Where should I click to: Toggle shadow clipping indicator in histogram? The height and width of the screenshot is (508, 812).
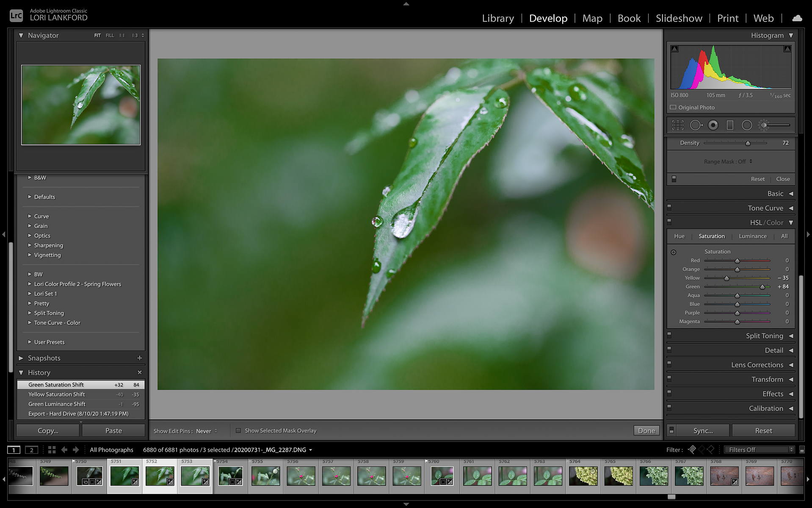(675, 49)
